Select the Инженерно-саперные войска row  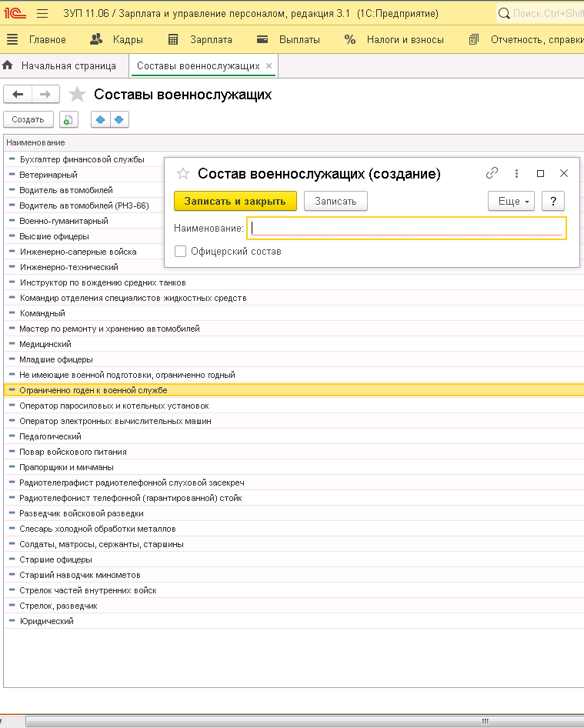(x=84, y=252)
